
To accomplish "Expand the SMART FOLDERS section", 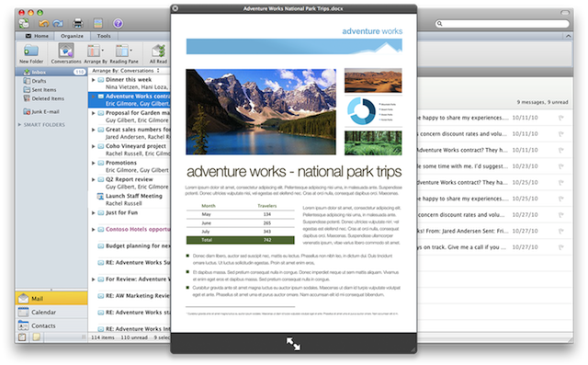I will tap(19, 124).
